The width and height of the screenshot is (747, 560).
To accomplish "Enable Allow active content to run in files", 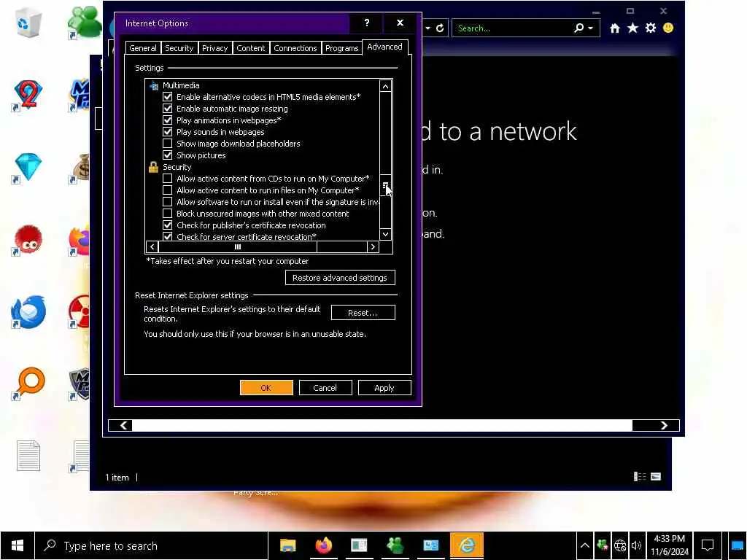I will pyautogui.click(x=167, y=190).
